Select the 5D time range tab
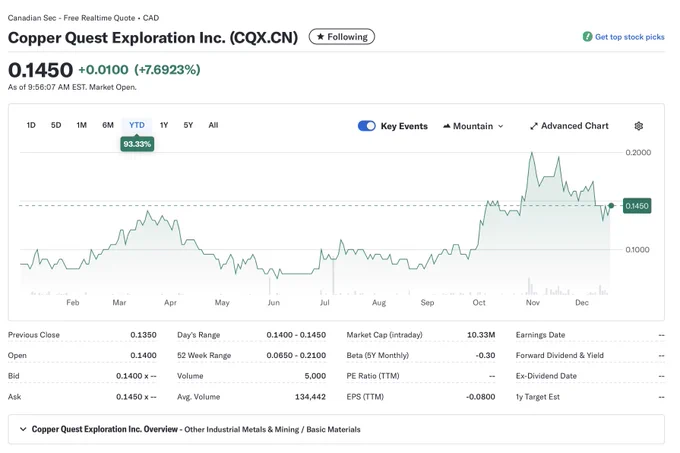 (x=56, y=125)
